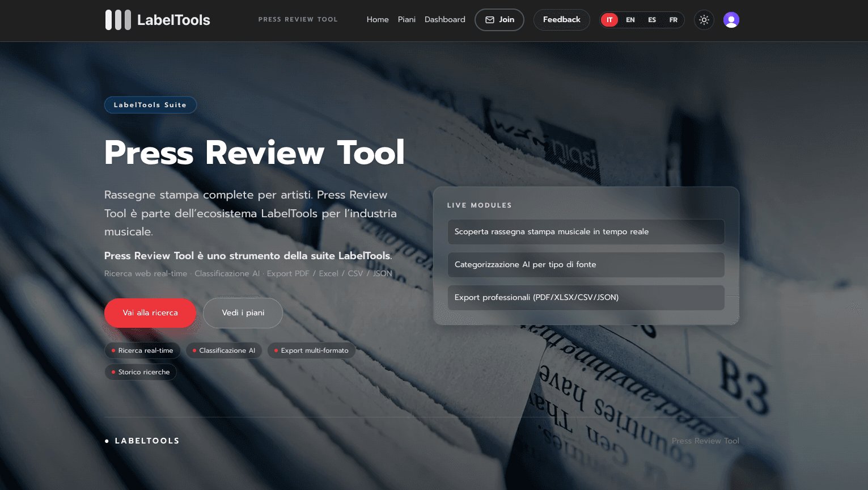Click the envelope icon inside the Join button
The height and width of the screenshot is (490, 868).
(x=489, y=19)
